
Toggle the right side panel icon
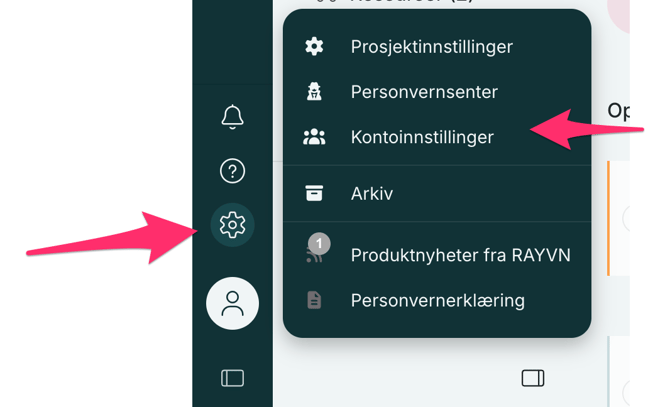click(533, 378)
